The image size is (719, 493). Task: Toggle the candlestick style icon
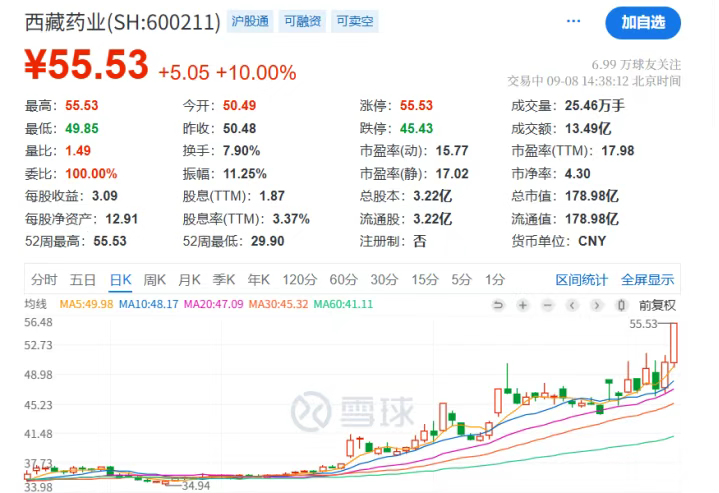621,305
